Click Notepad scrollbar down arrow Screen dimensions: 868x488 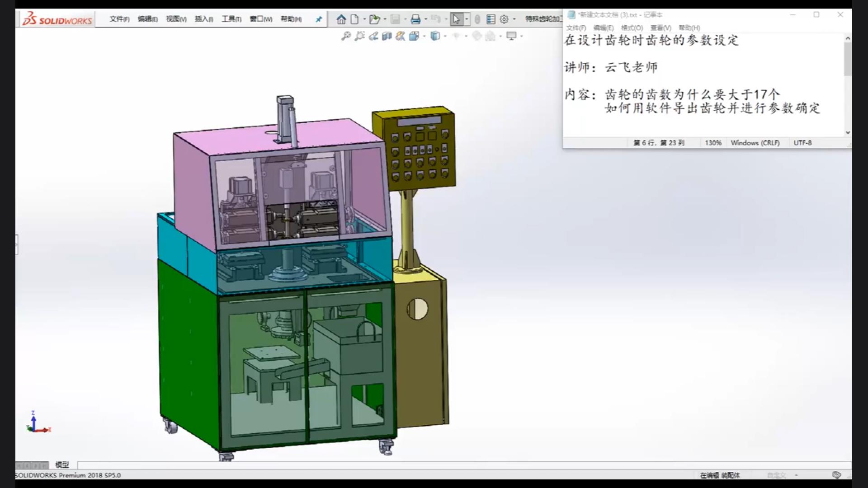[848, 132]
